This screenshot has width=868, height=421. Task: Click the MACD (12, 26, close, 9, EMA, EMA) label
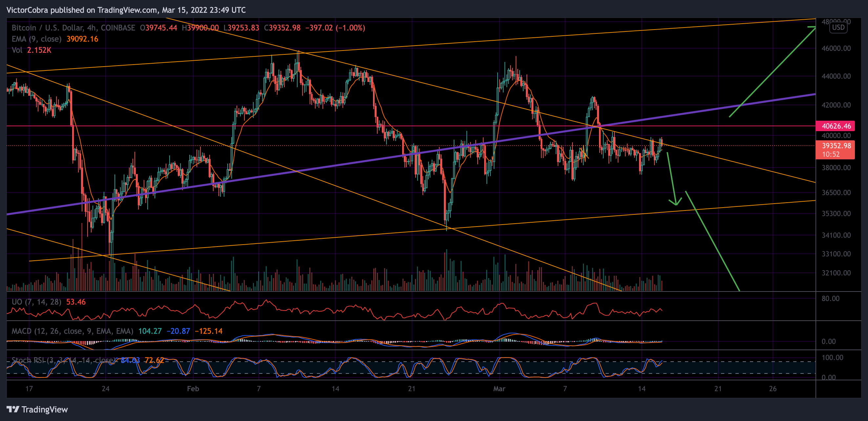click(x=72, y=331)
